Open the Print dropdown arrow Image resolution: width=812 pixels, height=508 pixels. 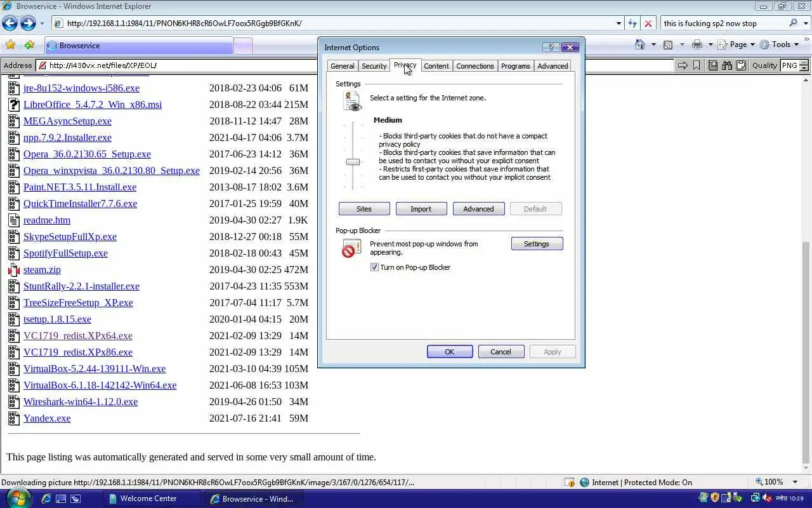pos(710,44)
